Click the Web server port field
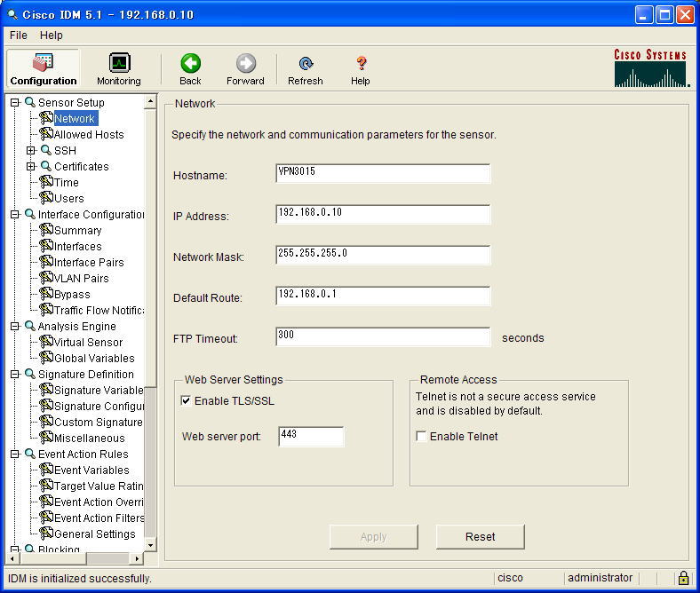700x593 pixels. pyautogui.click(x=311, y=436)
